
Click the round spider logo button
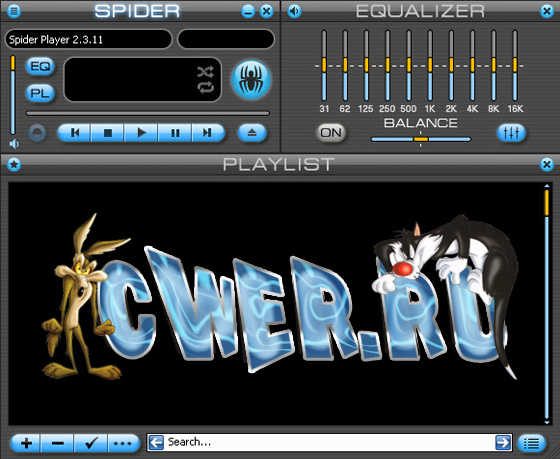(251, 79)
